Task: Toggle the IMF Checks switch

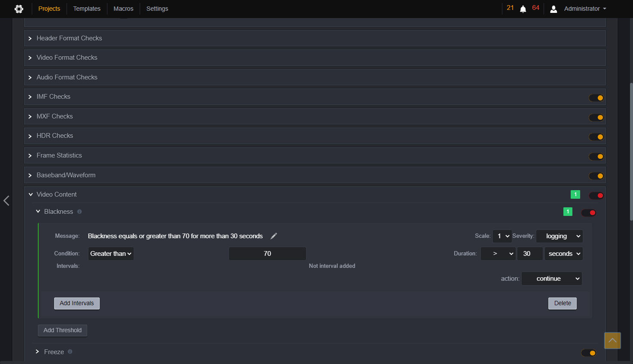Action: tap(596, 98)
